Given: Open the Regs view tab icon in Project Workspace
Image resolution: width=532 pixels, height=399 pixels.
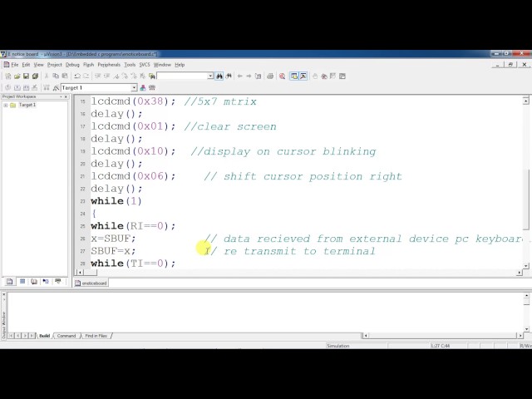Looking at the screenshot, I should pyautogui.click(x=22, y=281).
